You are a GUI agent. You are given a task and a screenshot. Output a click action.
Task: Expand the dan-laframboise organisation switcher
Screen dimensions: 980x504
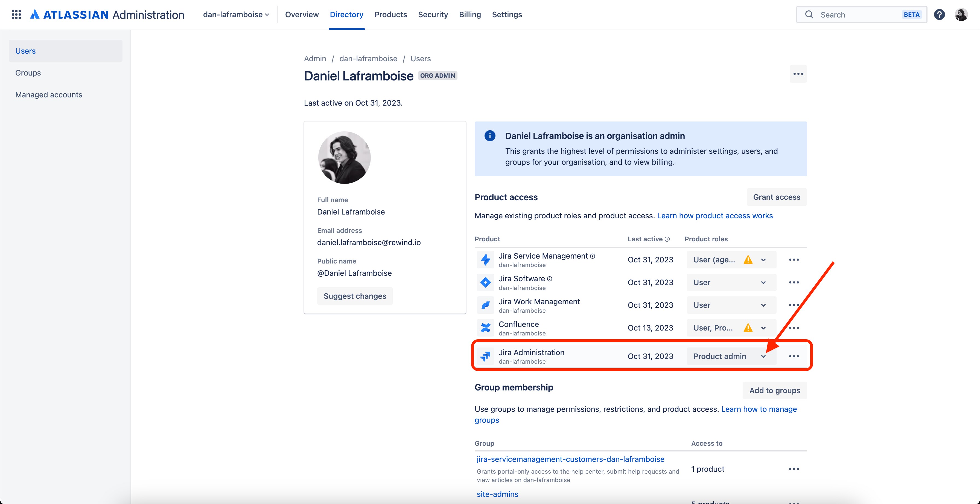[x=236, y=15]
